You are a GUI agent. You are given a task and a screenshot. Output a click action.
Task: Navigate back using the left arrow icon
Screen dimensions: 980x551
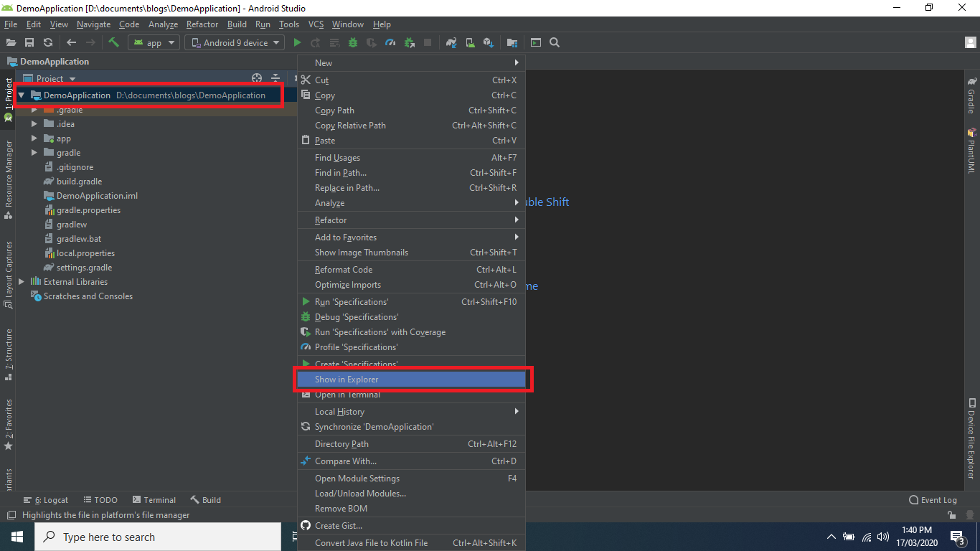[71, 43]
